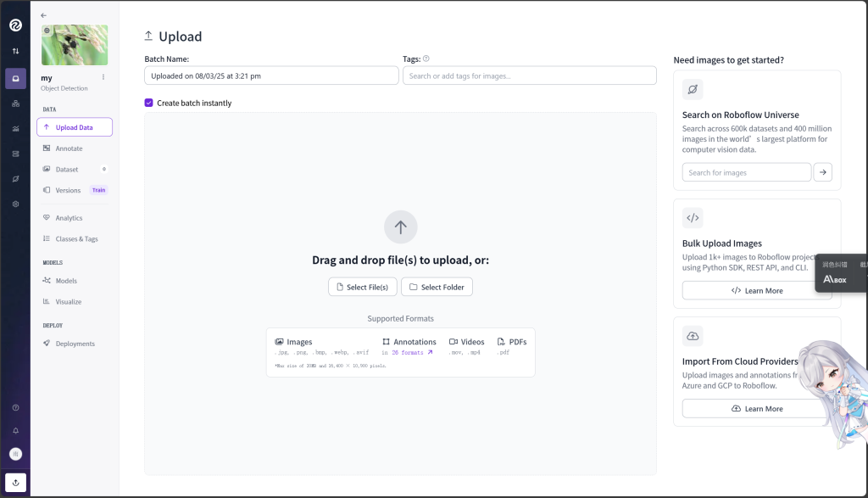Viewport: 868px width, 498px height.
Task: Click the large upload arrow circle icon
Action: pyautogui.click(x=400, y=227)
